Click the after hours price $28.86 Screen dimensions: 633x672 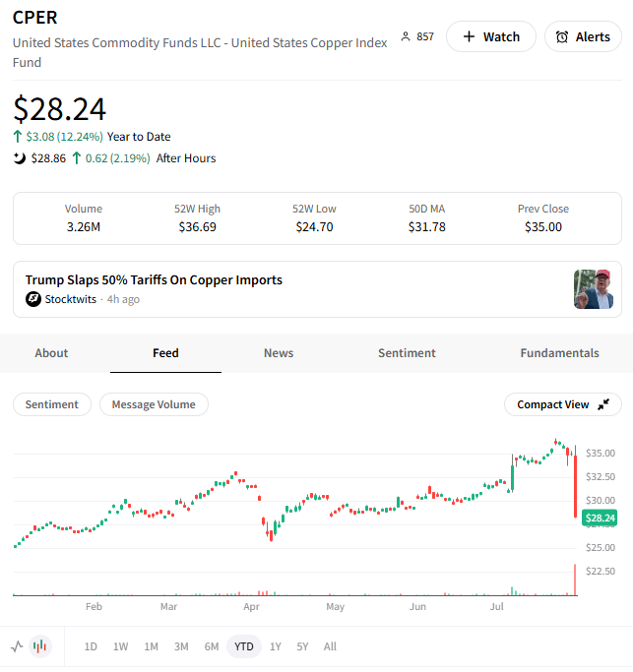[48, 158]
